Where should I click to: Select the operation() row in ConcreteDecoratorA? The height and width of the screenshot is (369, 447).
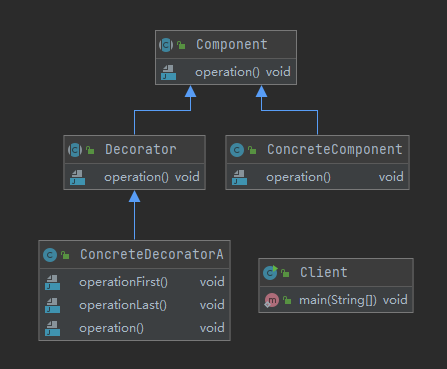[135, 328]
